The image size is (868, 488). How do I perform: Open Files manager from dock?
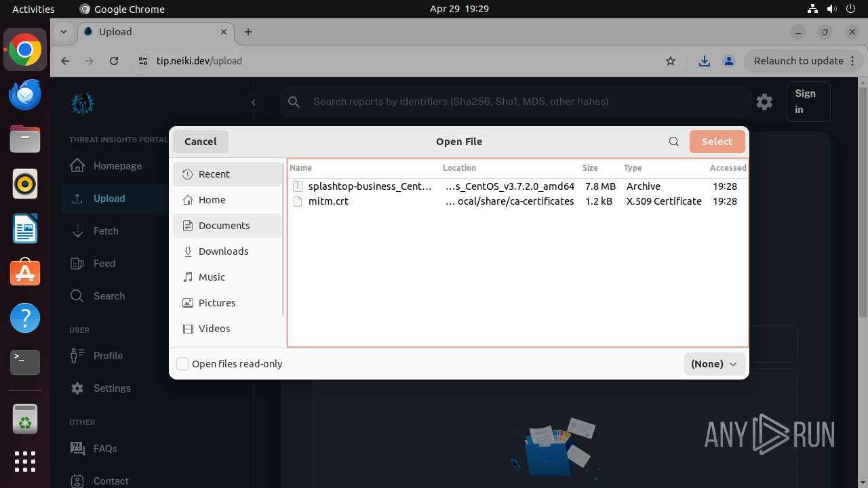pyautogui.click(x=25, y=140)
